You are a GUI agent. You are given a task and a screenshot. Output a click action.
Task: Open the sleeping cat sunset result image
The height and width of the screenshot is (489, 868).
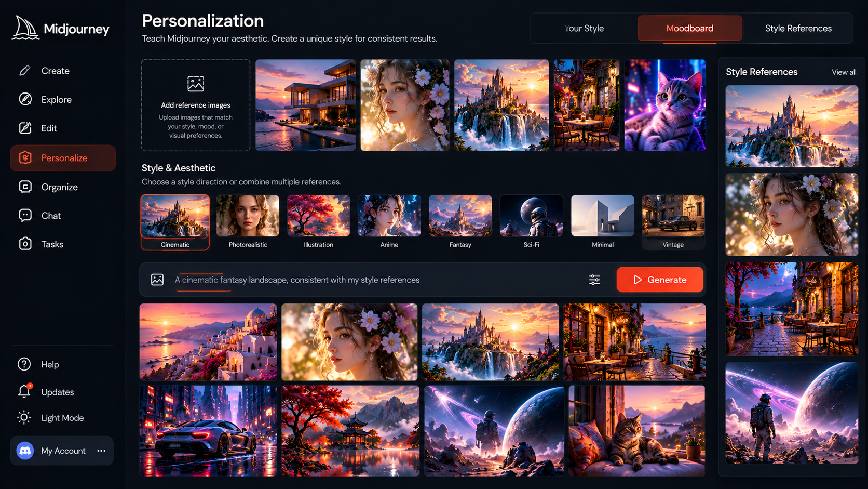pos(637,431)
